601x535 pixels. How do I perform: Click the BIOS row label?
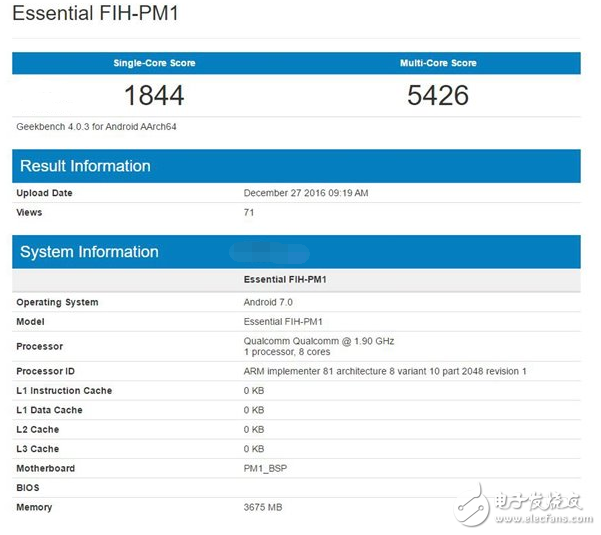point(29,488)
